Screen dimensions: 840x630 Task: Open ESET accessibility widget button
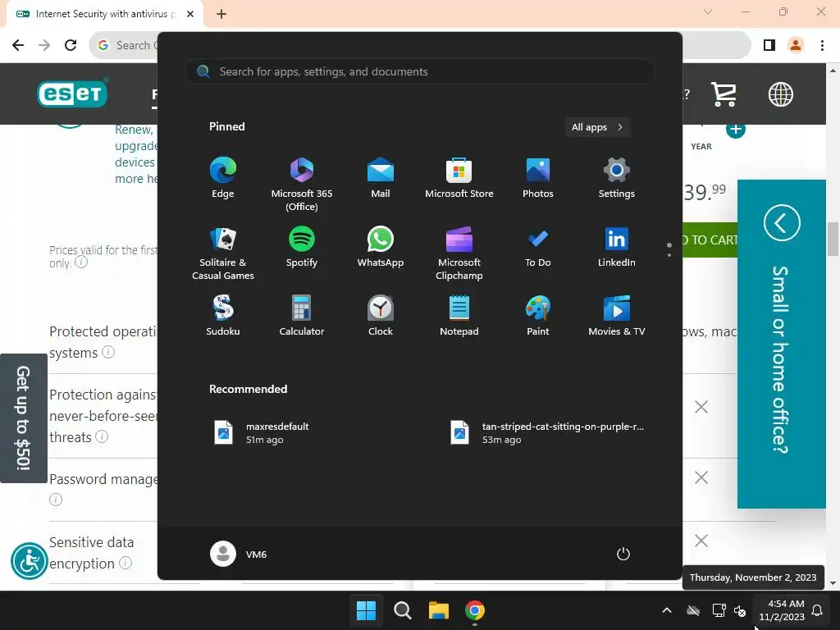[x=30, y=561]
